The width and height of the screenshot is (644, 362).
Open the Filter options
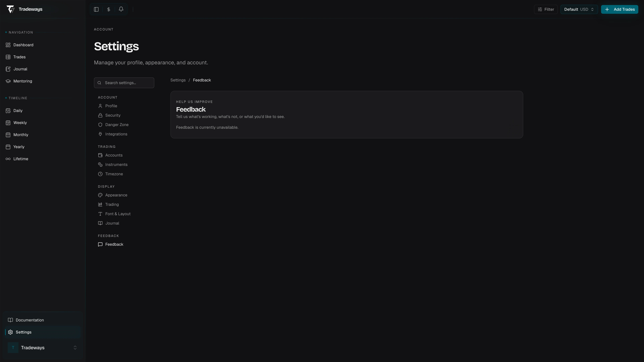click(x=546, y=9)
